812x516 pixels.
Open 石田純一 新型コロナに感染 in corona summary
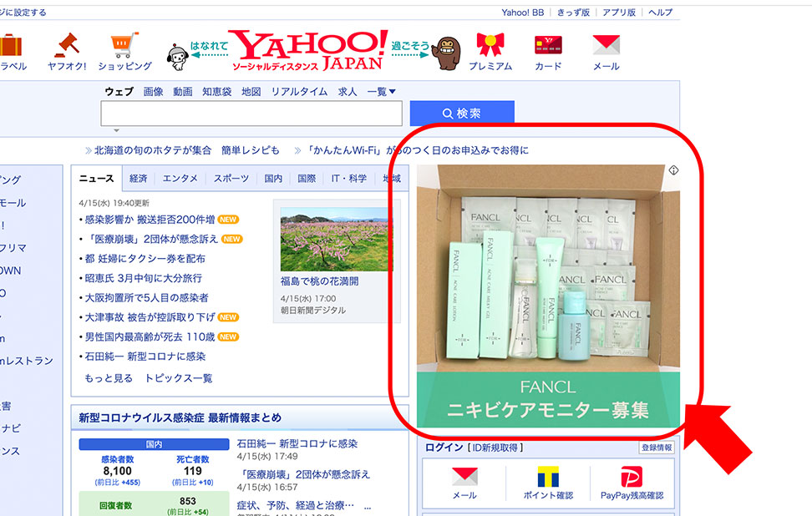tap(297, 444)
